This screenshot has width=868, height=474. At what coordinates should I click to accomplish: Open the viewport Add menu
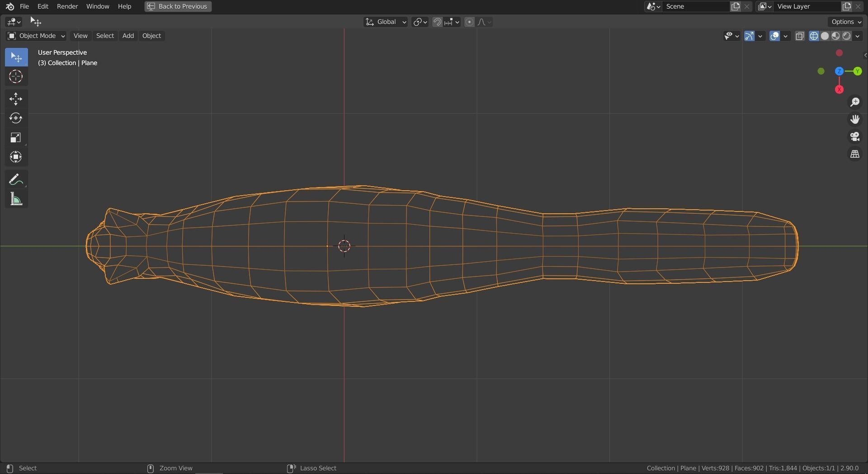click(128, 36)
